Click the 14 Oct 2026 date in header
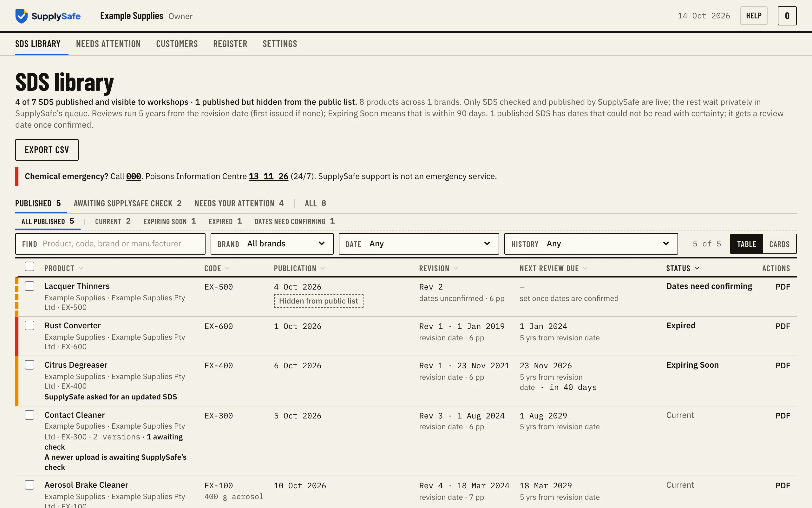 pos(704,16)
